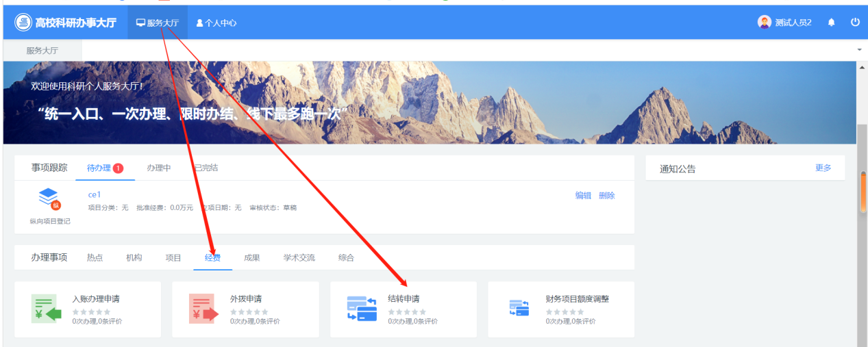The height and width of the screenshot is (347, 868).
Task: Select the 学术交流 category tab
Action: [x=299, y=258]
